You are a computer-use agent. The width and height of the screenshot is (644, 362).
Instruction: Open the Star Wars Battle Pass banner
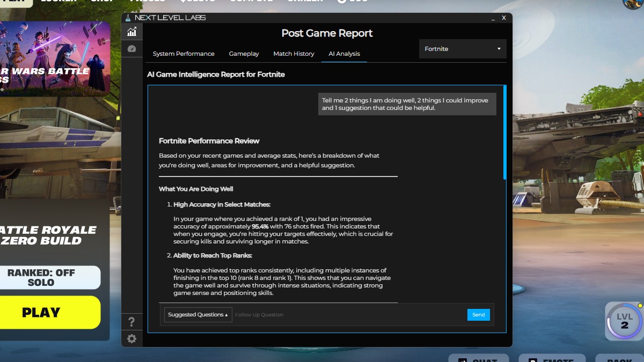click(x=54, y=58)
